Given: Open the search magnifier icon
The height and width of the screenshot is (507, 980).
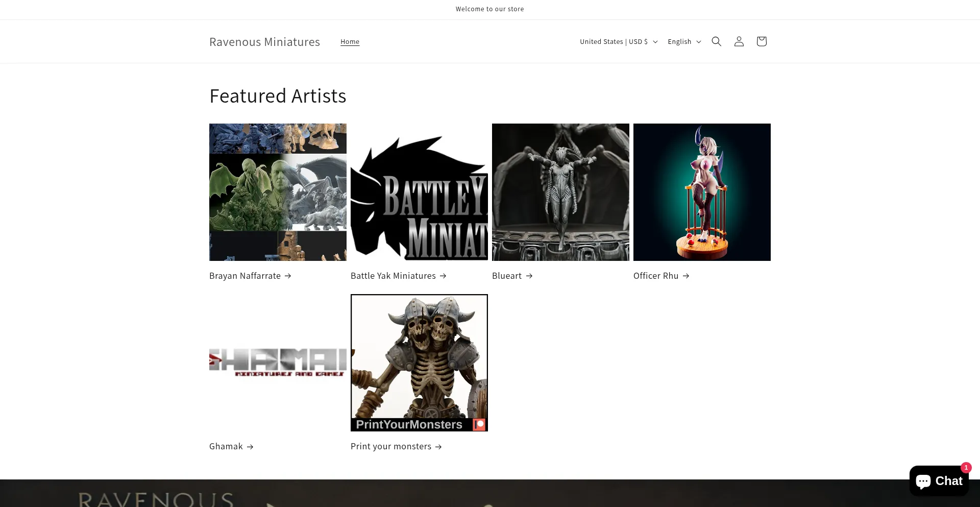Looking at the screenshot, I should (x=716, y=41).
